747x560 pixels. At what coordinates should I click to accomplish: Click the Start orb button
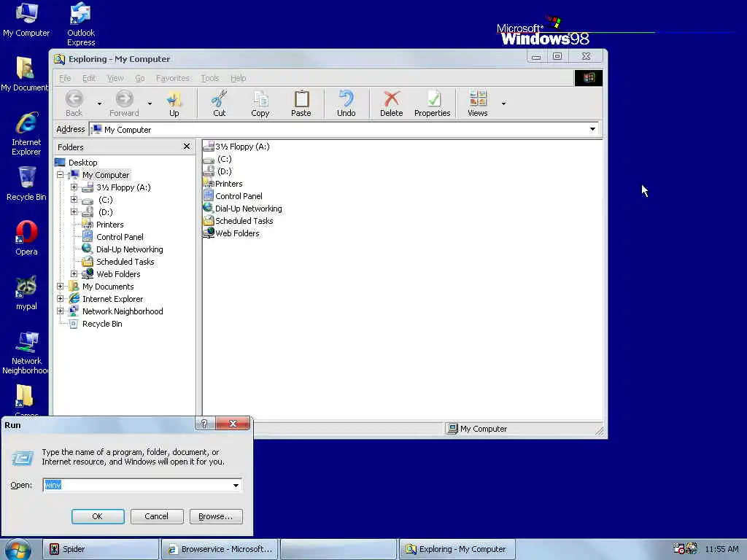pyautogui.click(x=18, y=550)
